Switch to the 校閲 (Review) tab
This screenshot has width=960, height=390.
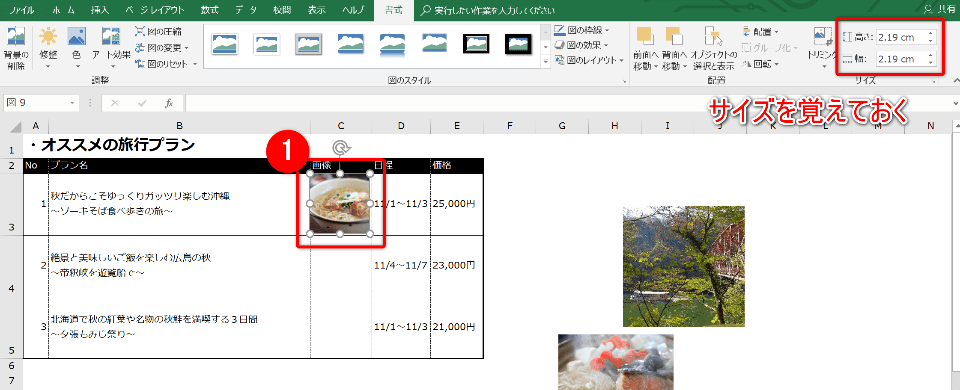(282, 10)
